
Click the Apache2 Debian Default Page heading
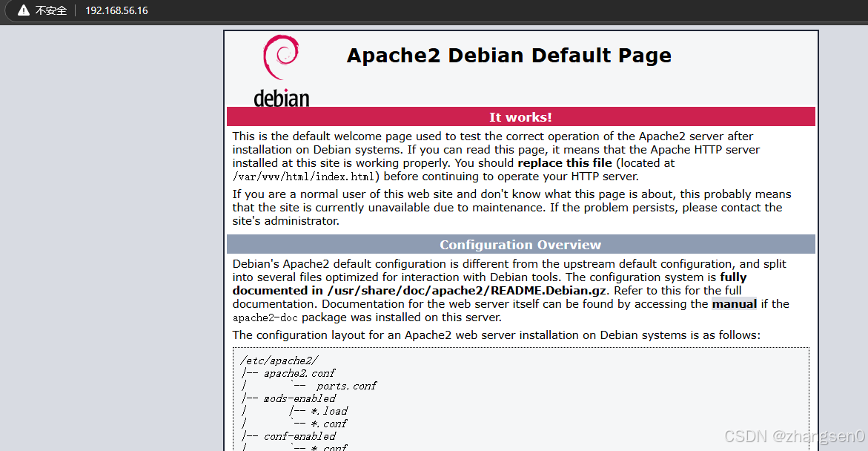pos(508,56)
